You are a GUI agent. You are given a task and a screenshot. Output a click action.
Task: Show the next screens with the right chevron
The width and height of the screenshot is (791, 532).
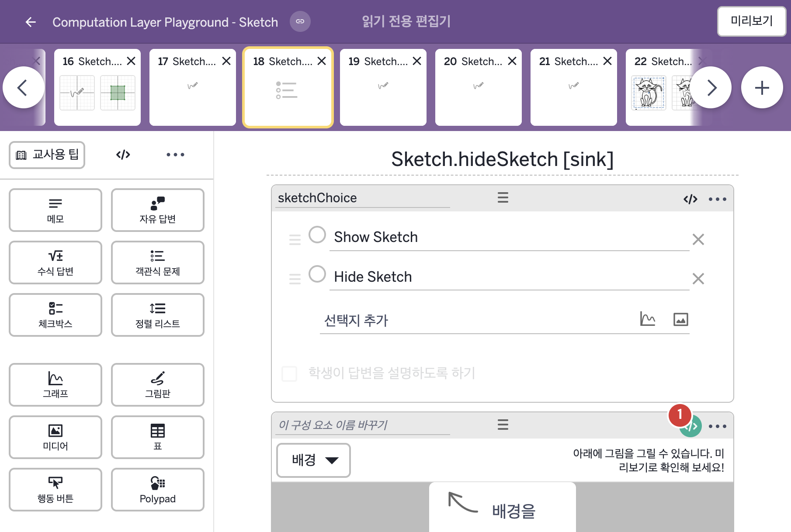click(711, 88)
